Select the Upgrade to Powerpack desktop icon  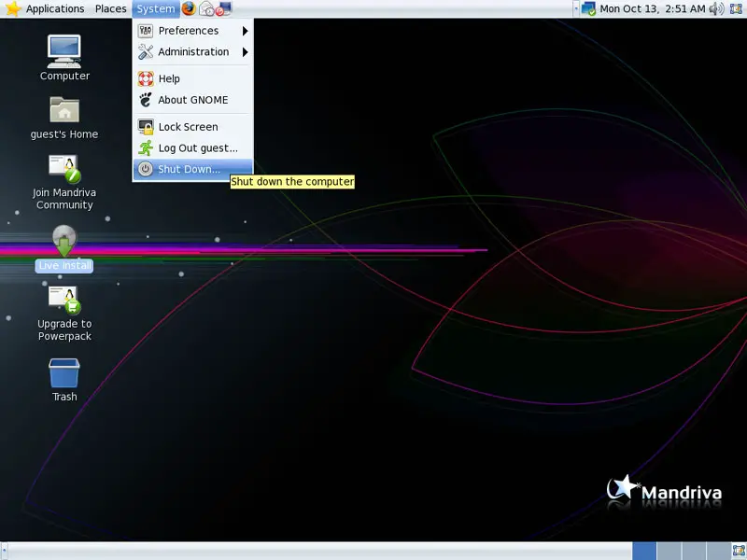(64, 300)
